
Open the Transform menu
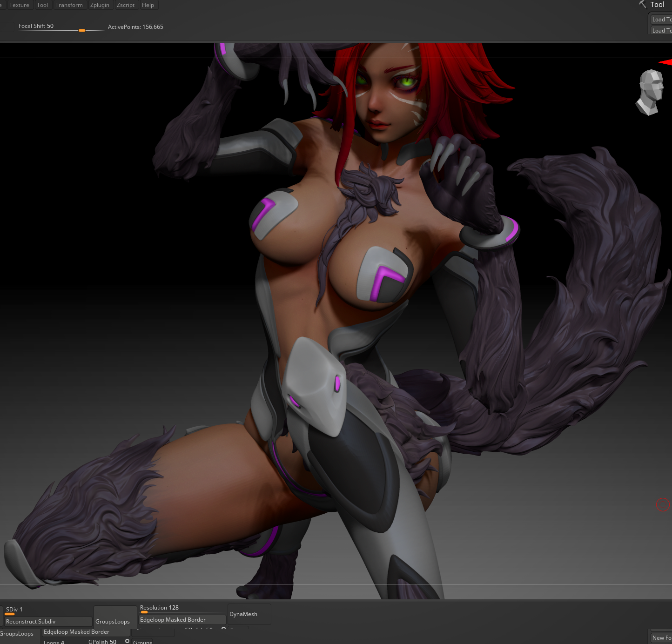[69, 5]
